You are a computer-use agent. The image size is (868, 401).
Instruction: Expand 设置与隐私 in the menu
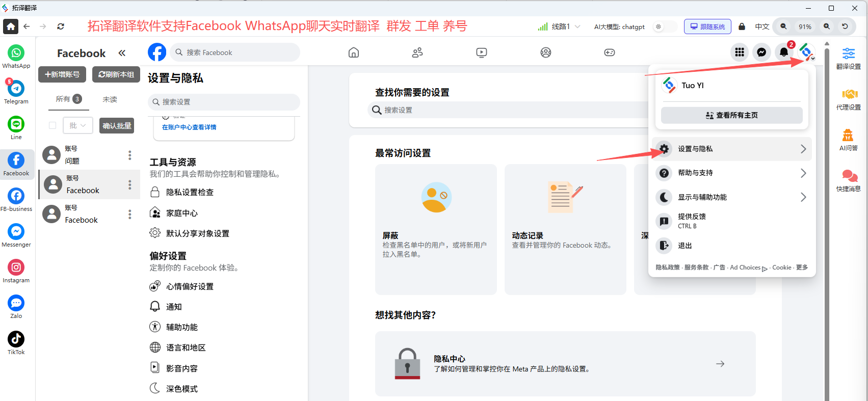pyautogui.click(x=731, y=149)
